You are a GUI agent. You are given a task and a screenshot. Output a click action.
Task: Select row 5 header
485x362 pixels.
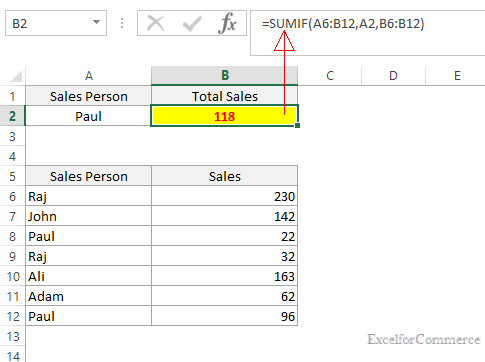[12, 176]
